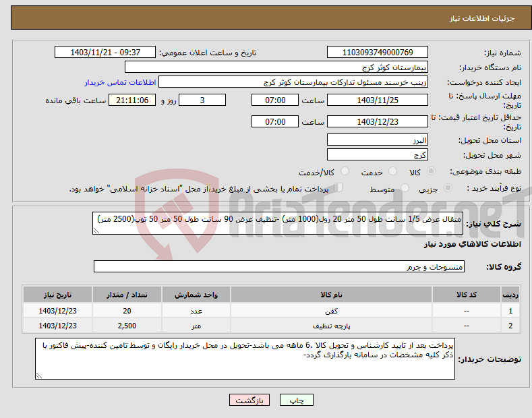Click the quantity cell 20
Image resolution: width=532 pixels, height=418 pixels.
click(127, 310)
